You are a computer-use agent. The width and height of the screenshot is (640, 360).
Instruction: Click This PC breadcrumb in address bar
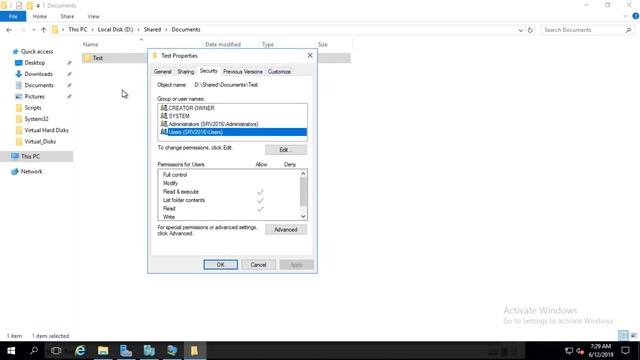tap(78, 30)
